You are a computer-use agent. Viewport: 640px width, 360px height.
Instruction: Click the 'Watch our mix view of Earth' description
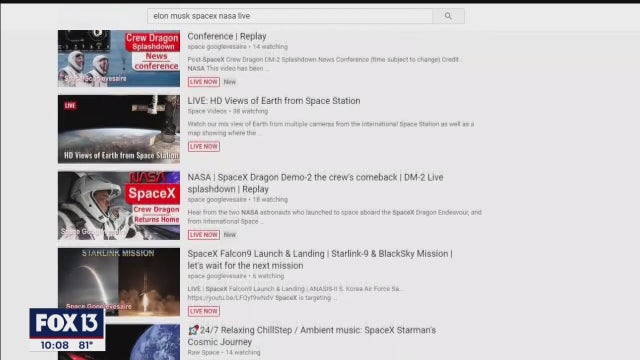tap(331, 129)
